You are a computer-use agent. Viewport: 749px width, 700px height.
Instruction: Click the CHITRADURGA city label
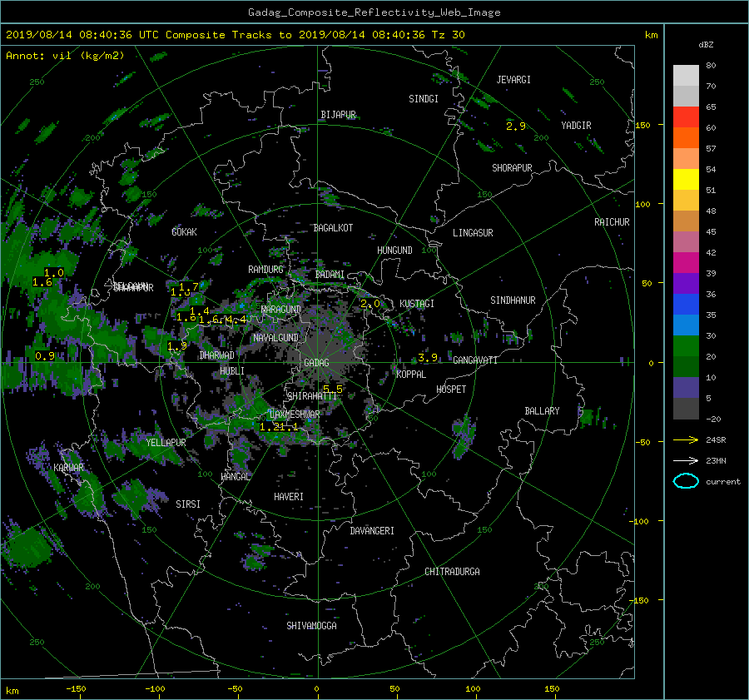click(452, 572)
